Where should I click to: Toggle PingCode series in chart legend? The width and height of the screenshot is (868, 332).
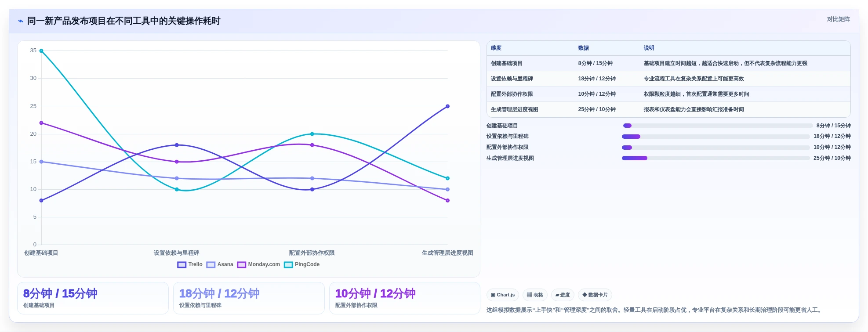tap(302, 264)
